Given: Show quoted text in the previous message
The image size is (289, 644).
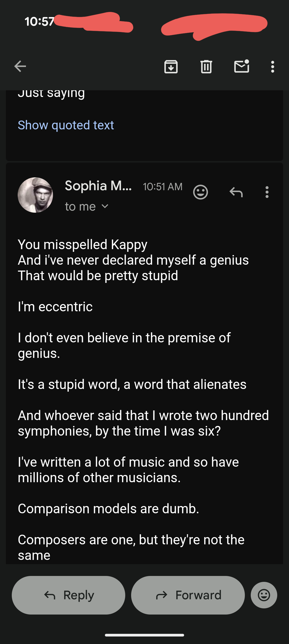Looking at the screenshot, I should [x=66, y=125].
